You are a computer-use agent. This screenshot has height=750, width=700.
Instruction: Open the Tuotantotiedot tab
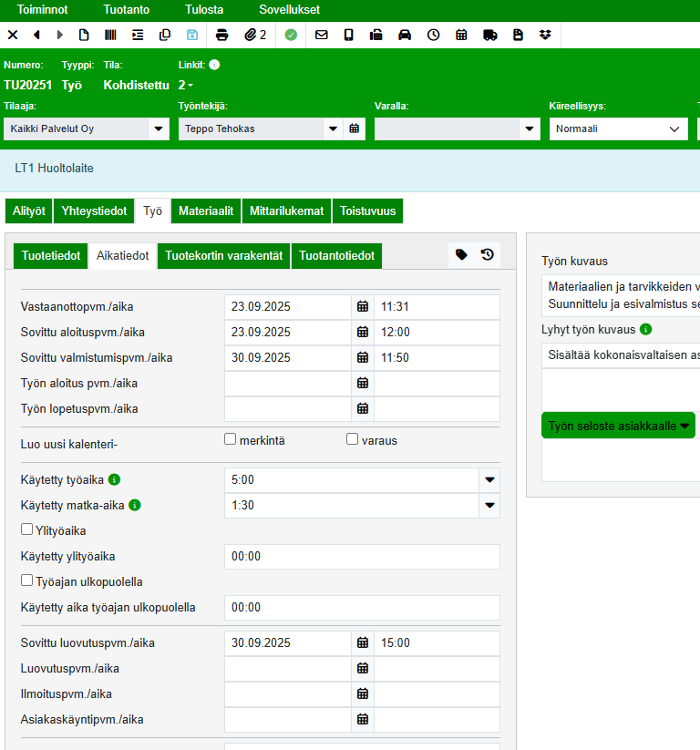[336, 256]
